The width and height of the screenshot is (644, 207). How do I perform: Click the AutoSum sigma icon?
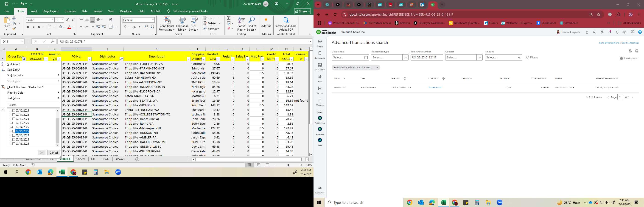[229, 18]
